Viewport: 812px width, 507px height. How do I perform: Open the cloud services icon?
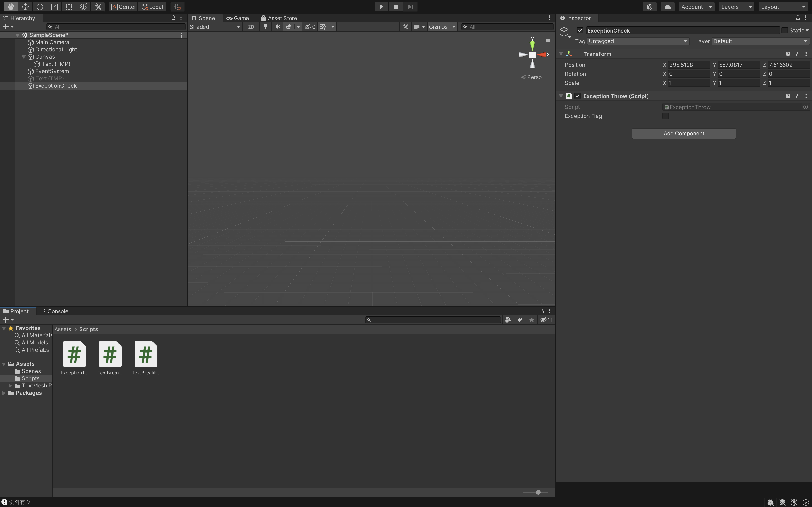(667, 7)
